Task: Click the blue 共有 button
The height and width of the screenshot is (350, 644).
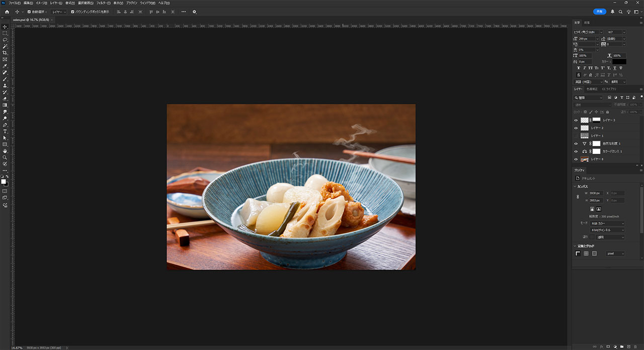Action: (x=599, y=12)
